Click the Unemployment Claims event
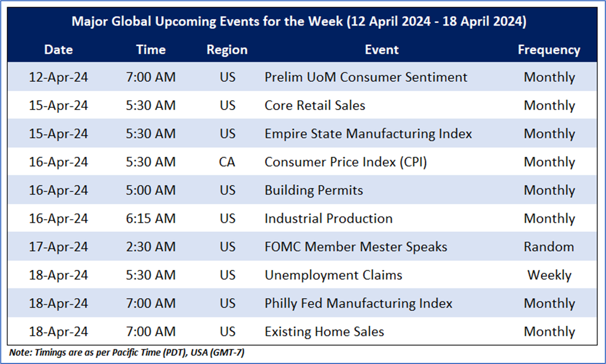 point(333,275)
